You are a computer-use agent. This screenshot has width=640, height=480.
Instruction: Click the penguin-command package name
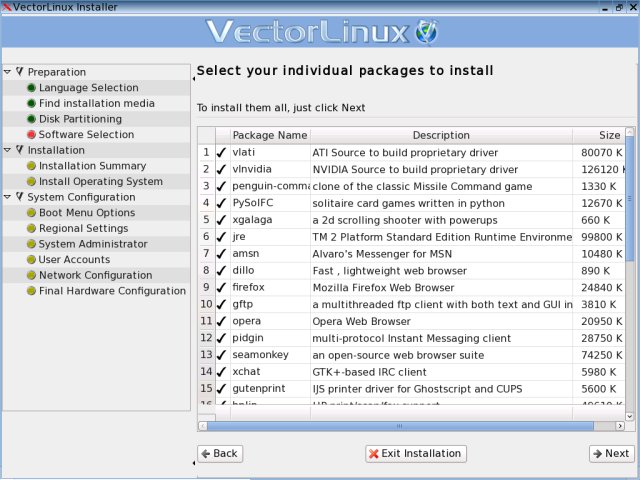(x=271, y=186)
